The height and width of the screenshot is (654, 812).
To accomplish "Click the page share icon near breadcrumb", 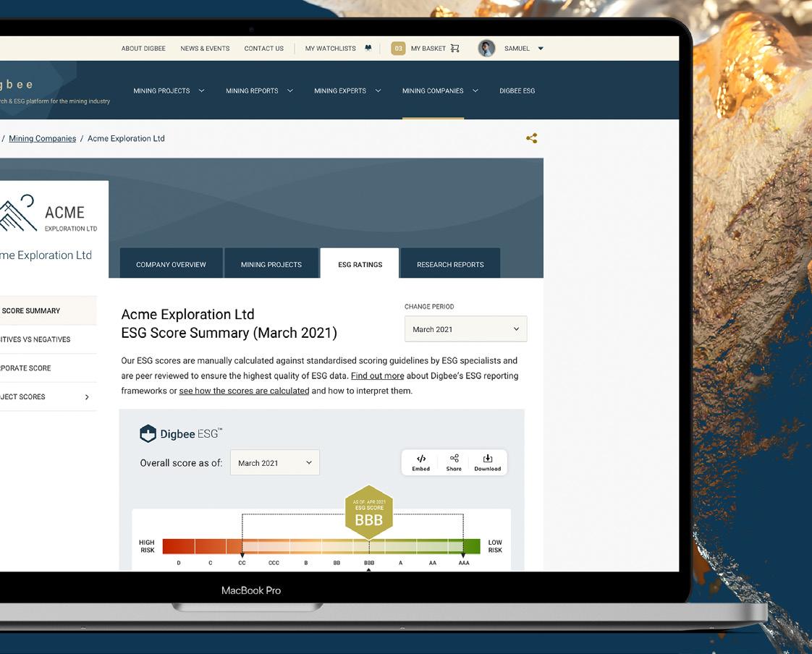I will click(x=531, y=138).
